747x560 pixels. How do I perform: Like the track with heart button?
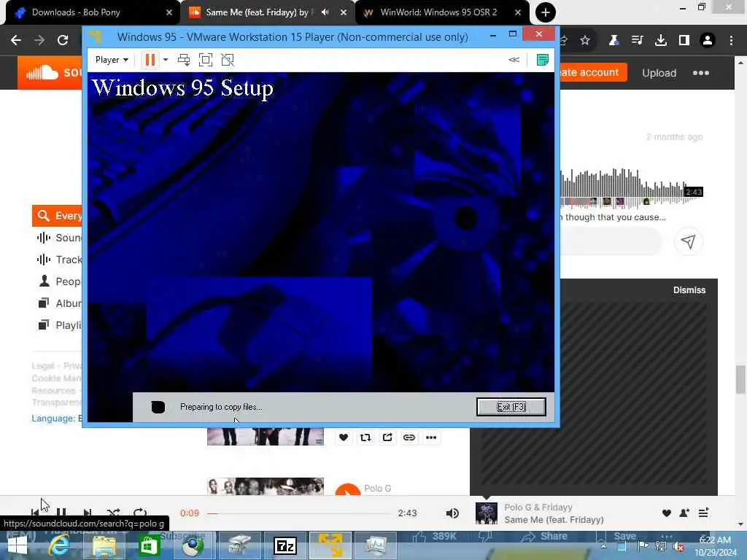[x=344, y=437]
